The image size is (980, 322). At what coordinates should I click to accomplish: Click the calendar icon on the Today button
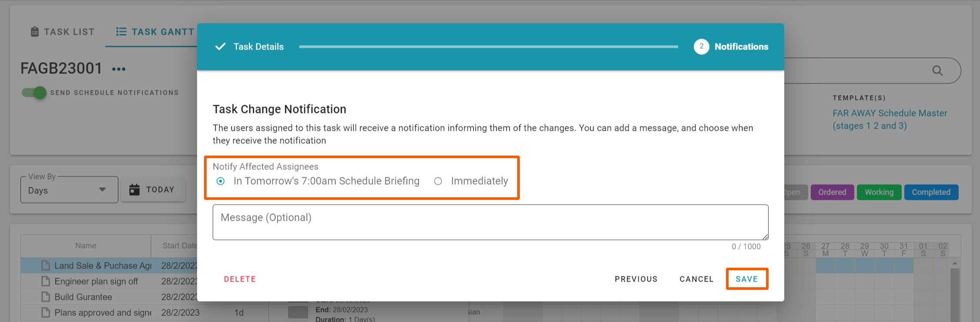pyautogui.click(x=135, y=189)
